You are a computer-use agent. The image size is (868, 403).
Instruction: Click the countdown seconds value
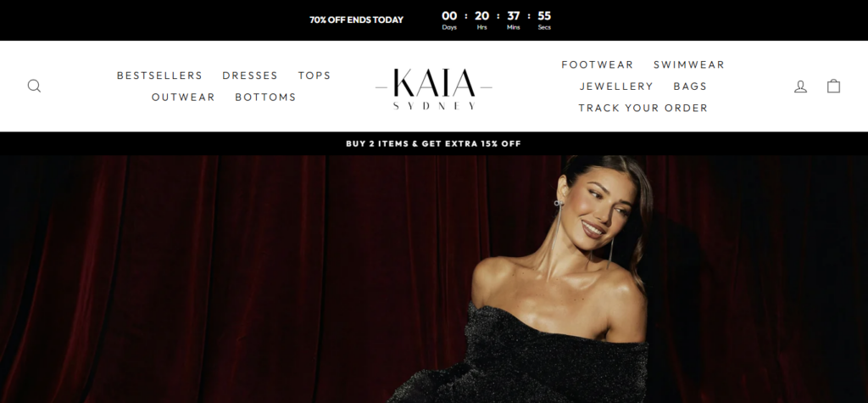pyautogui.click(x=544, y=16)
